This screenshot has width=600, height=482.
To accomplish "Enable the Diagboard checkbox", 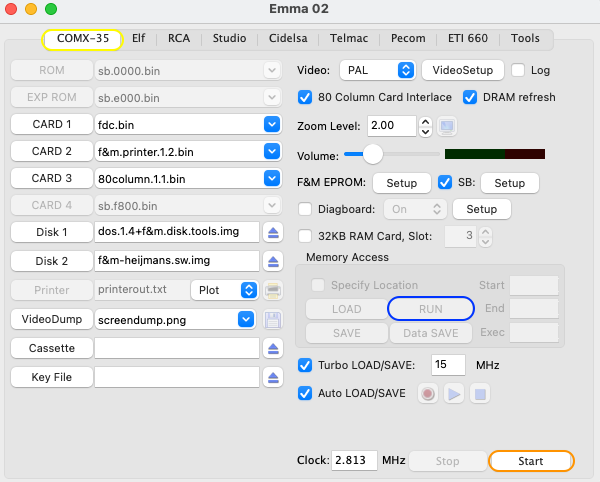I will 305,209.
